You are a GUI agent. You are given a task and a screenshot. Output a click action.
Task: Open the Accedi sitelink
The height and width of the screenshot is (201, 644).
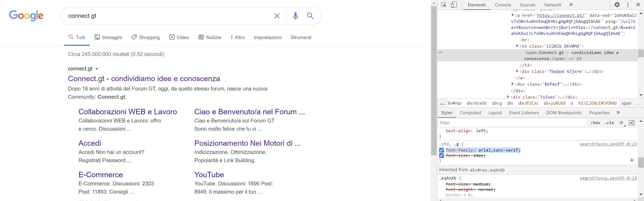pos(90,143)
